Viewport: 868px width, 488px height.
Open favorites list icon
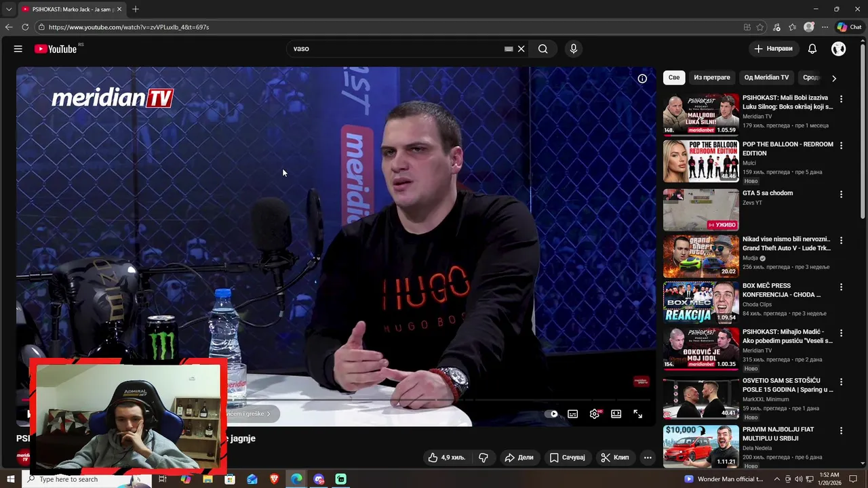tap(793, 27)
